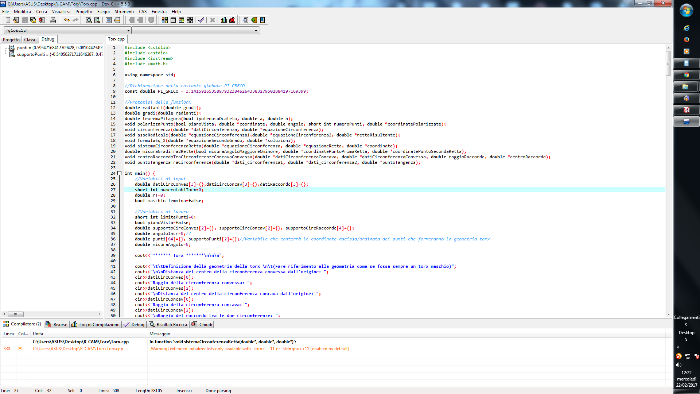The width and height of the screenshot is (700, 394).
Task: Open the Risorse bottom tab
Action: 56,324
